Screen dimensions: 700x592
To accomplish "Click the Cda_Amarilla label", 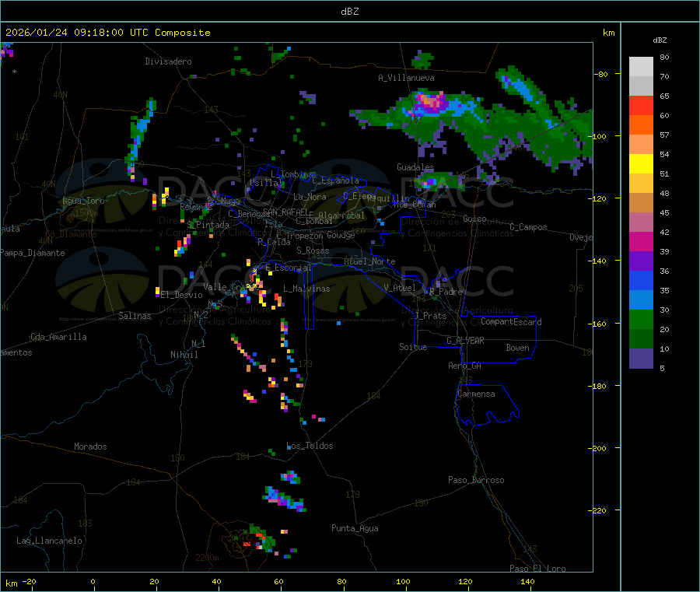I will 58,337.
